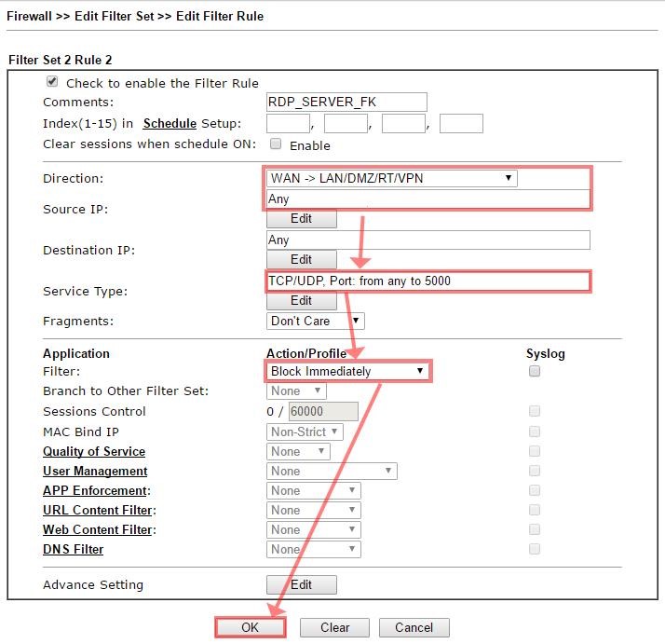Go to the Web Content Filter link
Screen dimensions: 665x644
[x=97, y=529]
